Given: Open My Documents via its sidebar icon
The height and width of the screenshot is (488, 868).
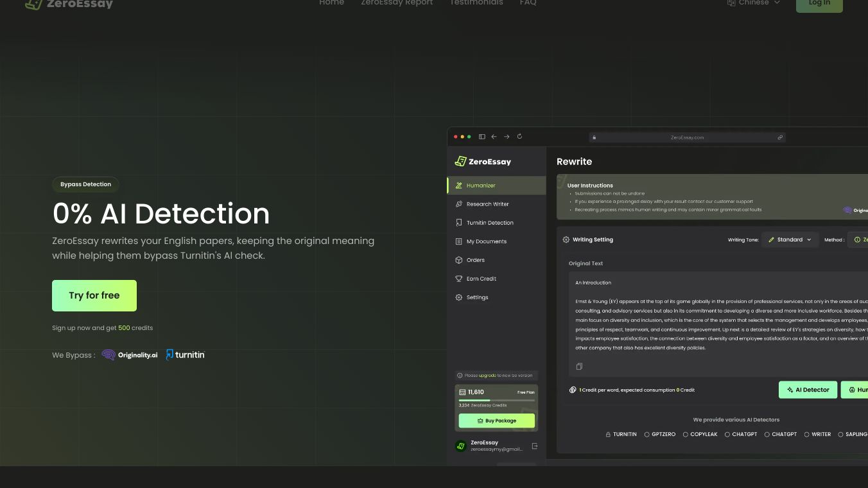Looking at the screenshot, I should (458, 241).
